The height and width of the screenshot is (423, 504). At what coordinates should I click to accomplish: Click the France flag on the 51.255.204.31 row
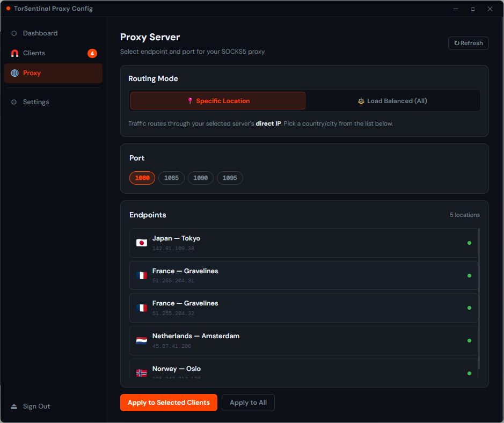[x=141, y=275]
